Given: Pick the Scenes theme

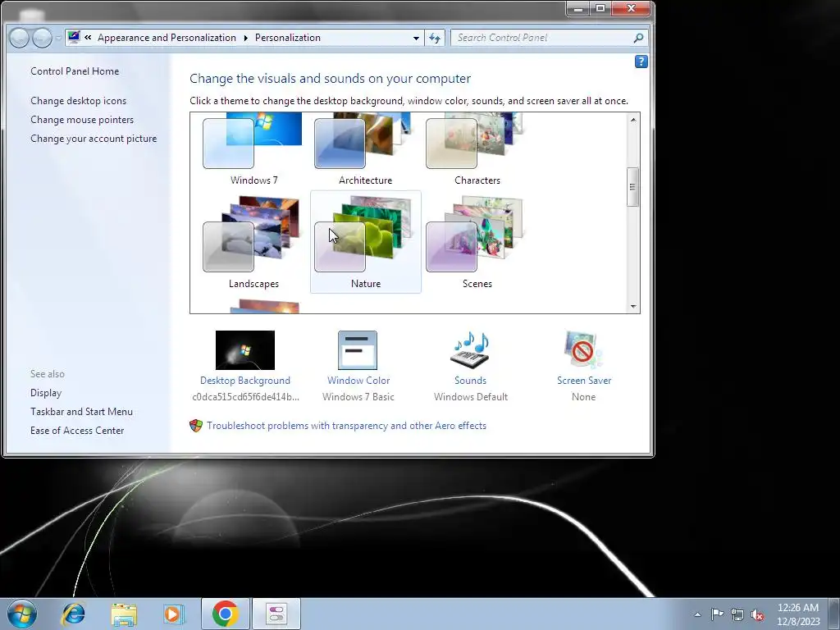Looking at the screenshot, I should pyautogui.click(x=477, y=242).
